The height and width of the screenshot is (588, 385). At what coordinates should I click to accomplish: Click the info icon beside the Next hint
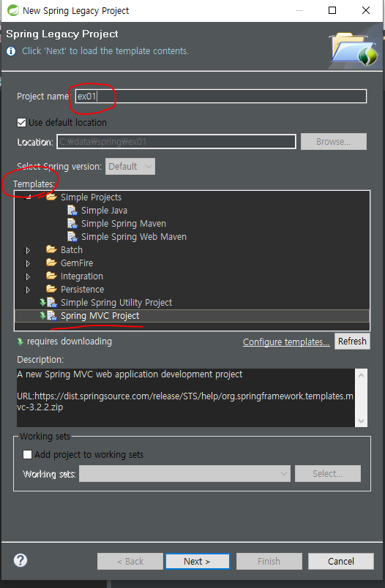(11, 51)
